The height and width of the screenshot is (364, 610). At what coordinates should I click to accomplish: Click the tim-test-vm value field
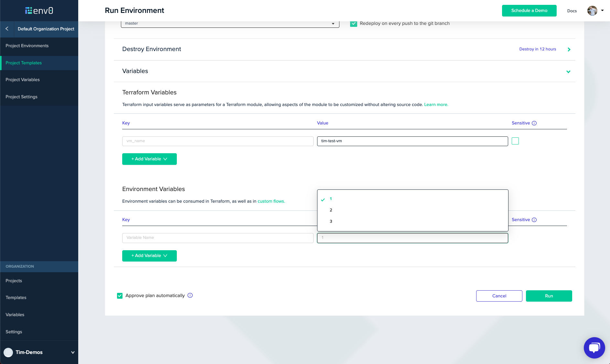point(412,141)
